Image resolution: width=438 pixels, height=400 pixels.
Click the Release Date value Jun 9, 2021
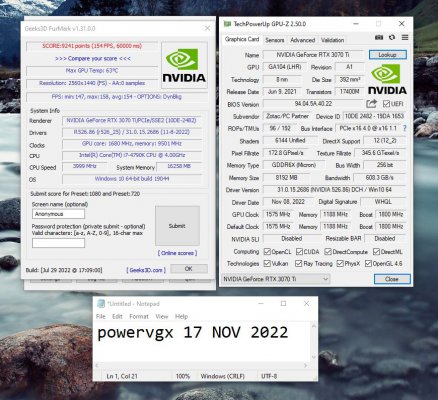tap(282, 91)
